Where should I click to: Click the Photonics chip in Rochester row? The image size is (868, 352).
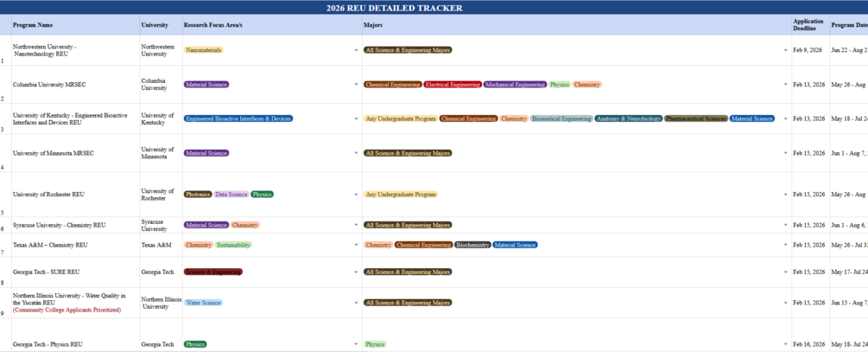coord(198,195)
